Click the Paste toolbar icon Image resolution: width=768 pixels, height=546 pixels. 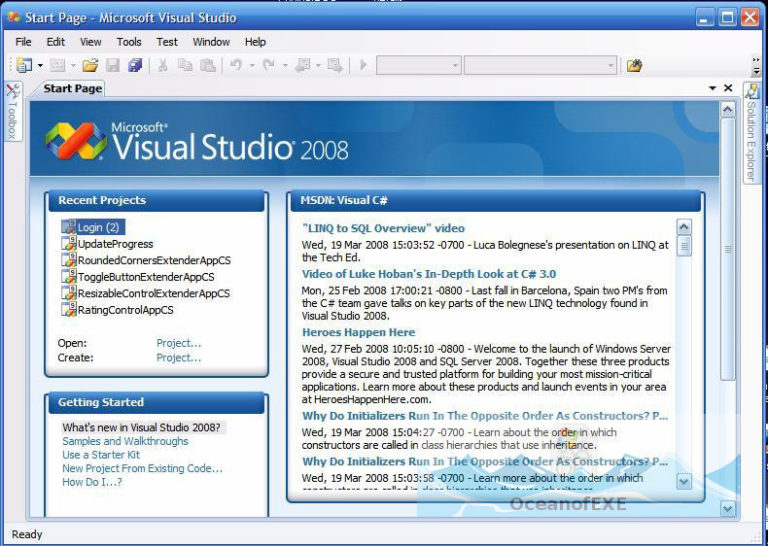208,65
